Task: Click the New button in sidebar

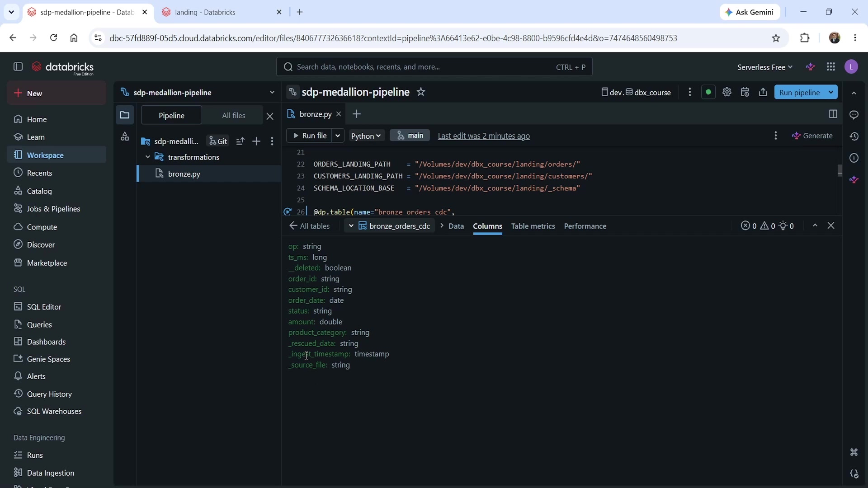Action: pos(57,94)
